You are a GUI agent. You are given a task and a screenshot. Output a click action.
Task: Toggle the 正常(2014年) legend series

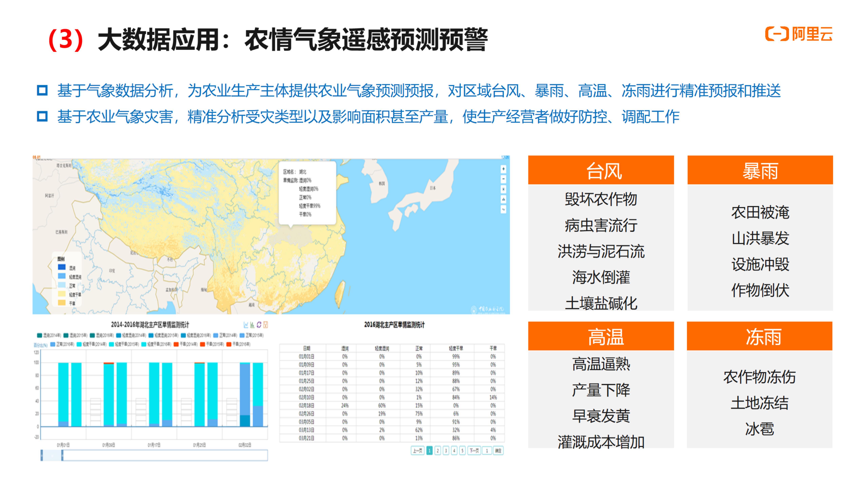coord(225,335)
